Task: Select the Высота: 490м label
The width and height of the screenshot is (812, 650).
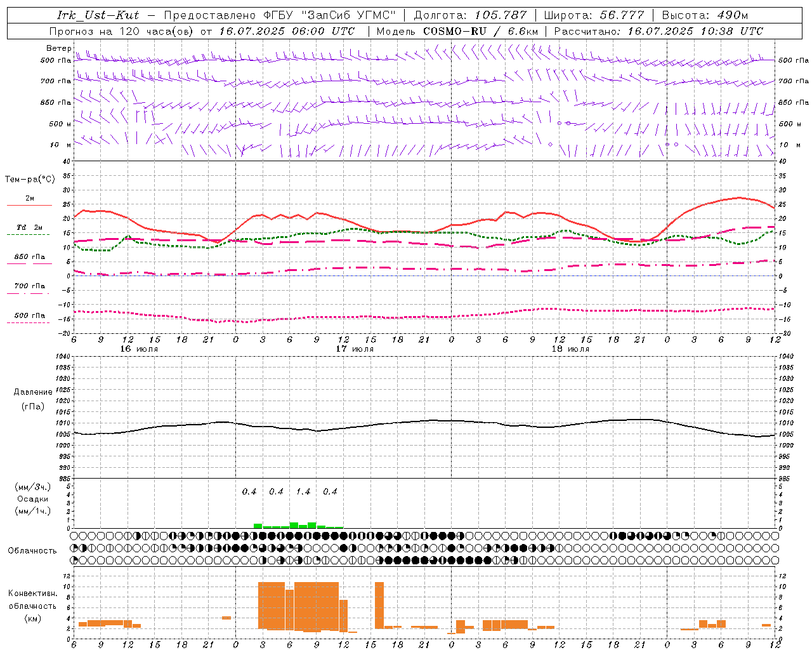Action: (704, 15)
